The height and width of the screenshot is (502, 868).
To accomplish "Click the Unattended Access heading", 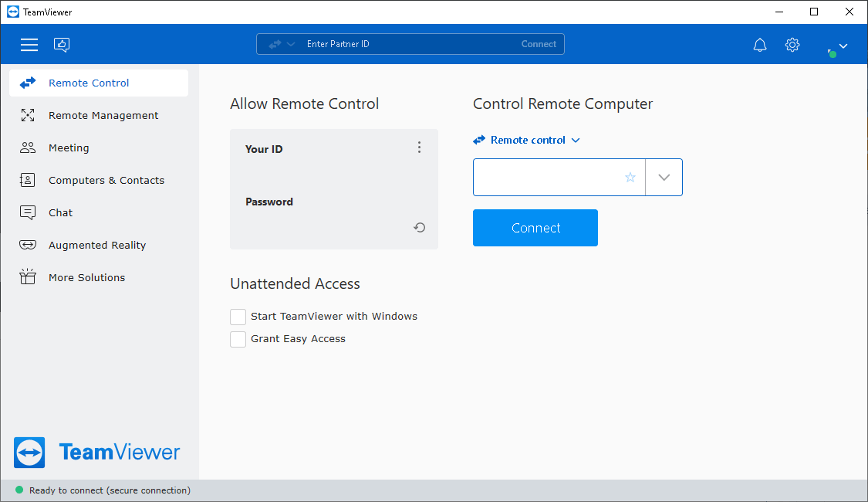I will (295, 283).
